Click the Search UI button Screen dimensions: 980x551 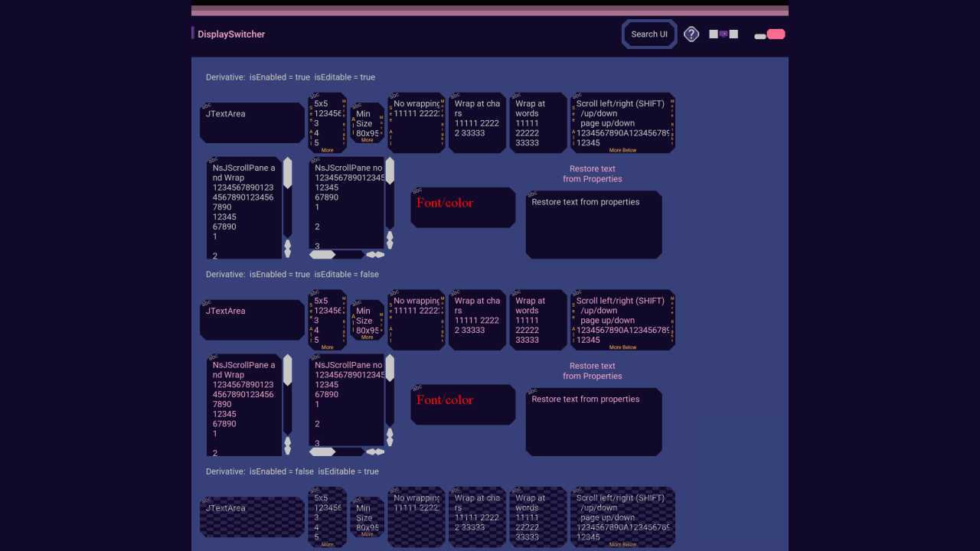coord(649,34)
